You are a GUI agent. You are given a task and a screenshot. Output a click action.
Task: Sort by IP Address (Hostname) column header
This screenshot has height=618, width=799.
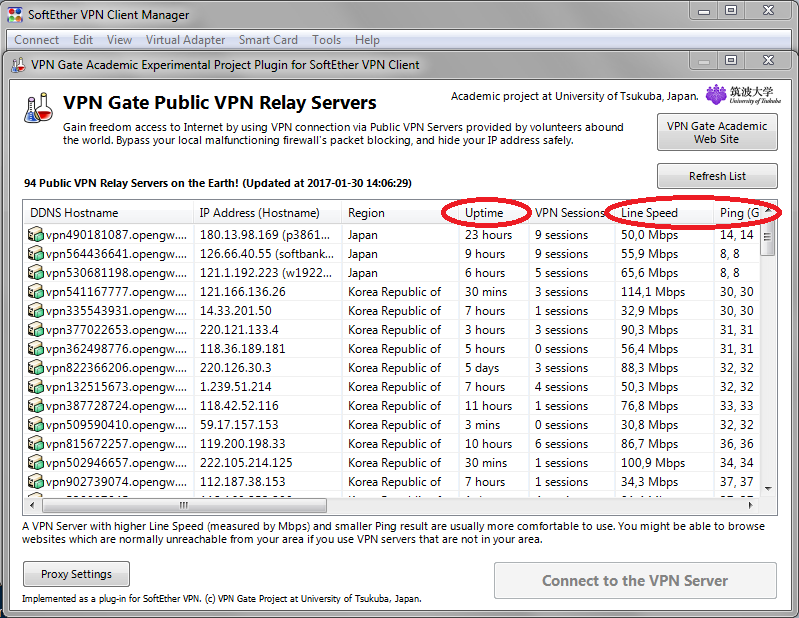pos(267,213)
